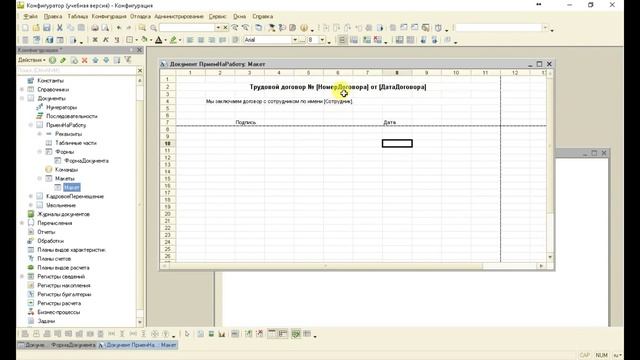Expand the КадровоеПеремещение tree node
Viewport: 640px width, 360px height.
[31, 196]
